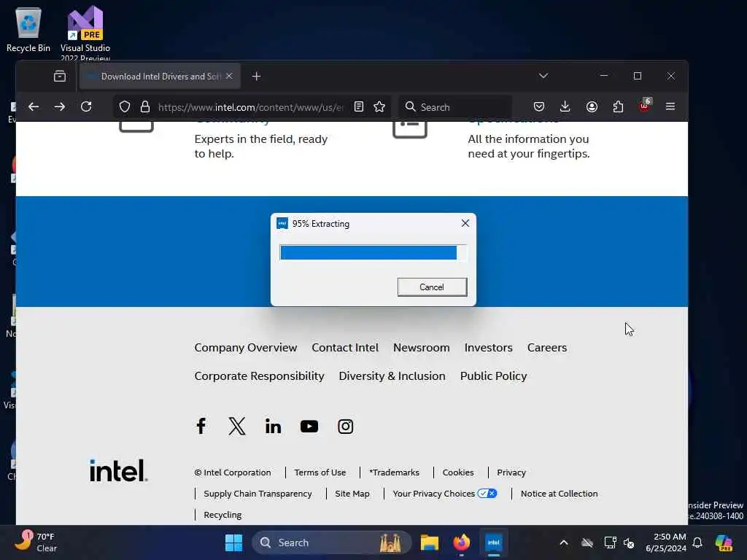Open Intel's LinkedIn icon

[x=273, y=426]
